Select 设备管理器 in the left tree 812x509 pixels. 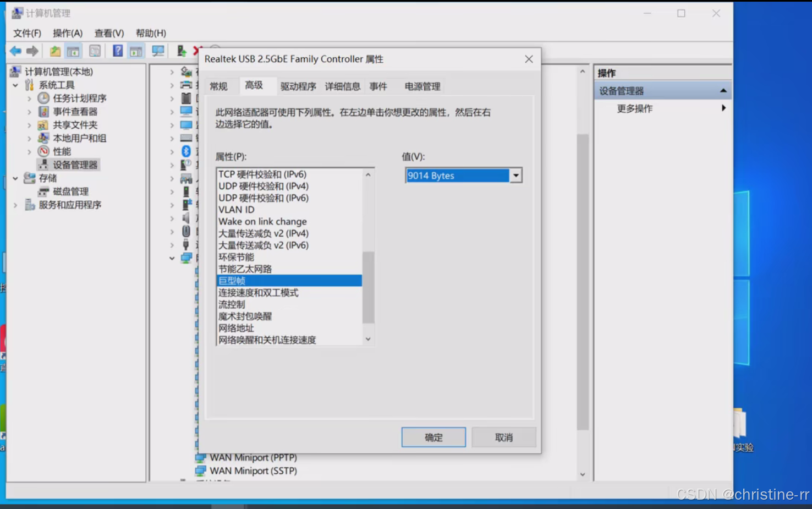point(75,165)
